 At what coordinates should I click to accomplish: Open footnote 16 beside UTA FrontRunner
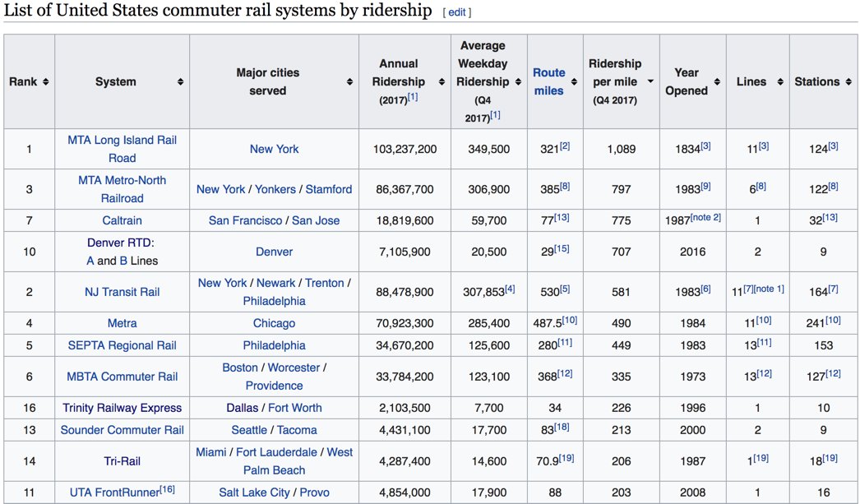pyautogui.click(x=167, y=489)
